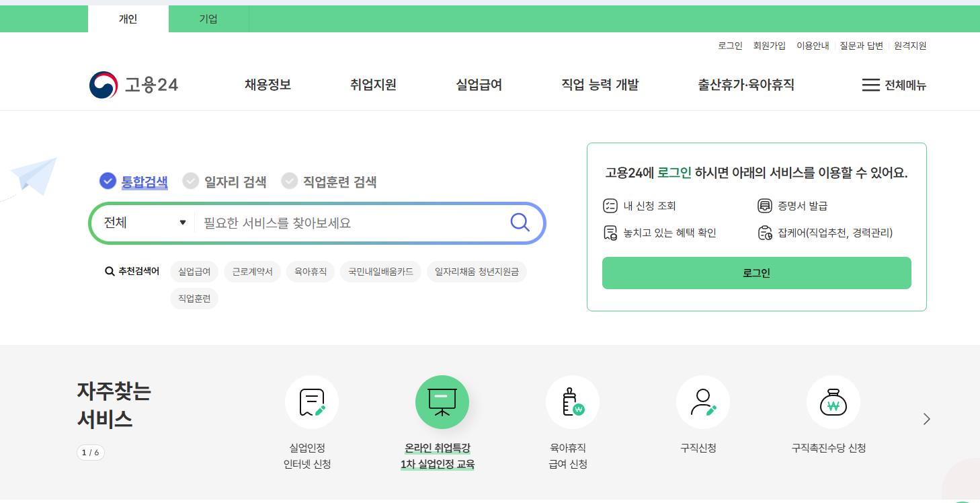
Task: Click the 내 신청 조회 icon
Action: (611, 206)
